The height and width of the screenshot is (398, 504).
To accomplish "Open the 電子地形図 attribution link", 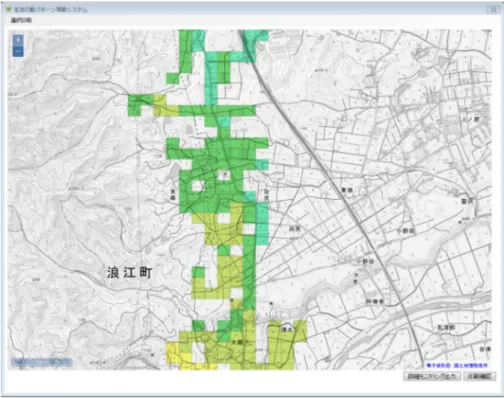I will coord(438,365).
